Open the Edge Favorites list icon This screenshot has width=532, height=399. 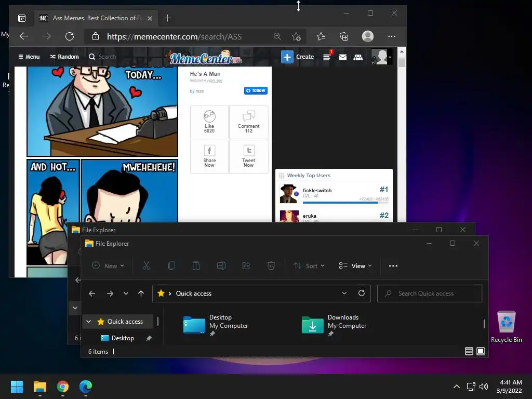(x=321, y=36)
